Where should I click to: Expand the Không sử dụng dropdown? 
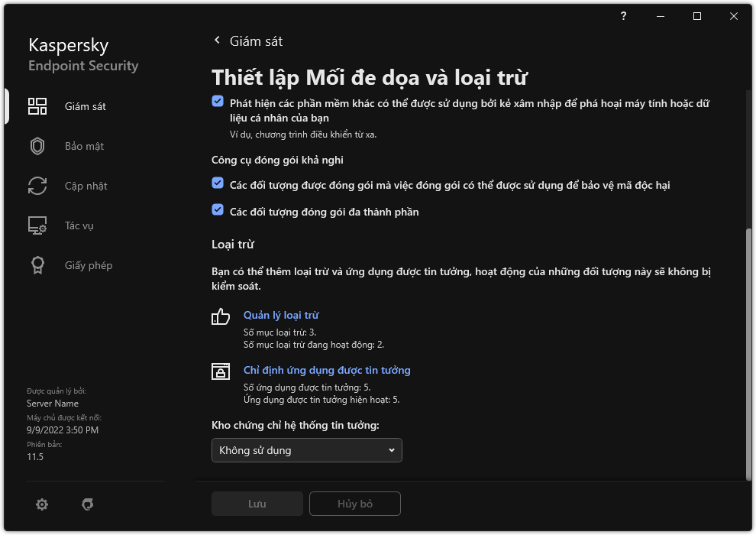(306, 450)
